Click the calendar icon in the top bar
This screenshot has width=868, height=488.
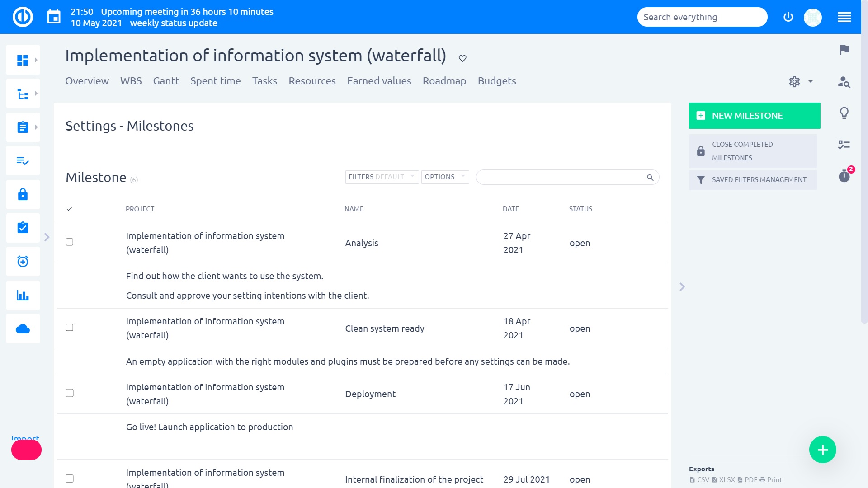click(x=54, y=17)
